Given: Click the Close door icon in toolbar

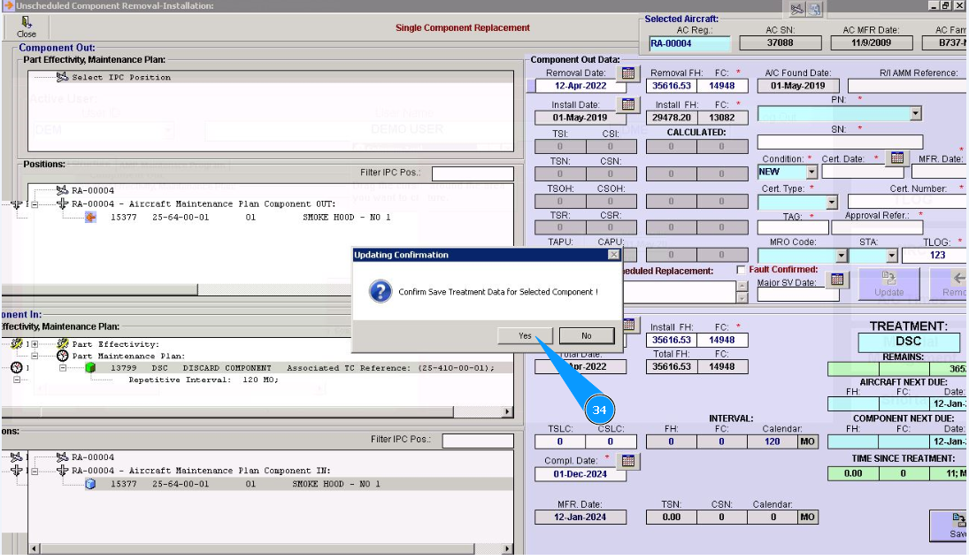Looking at the screenshot, I should pos(26,22).
